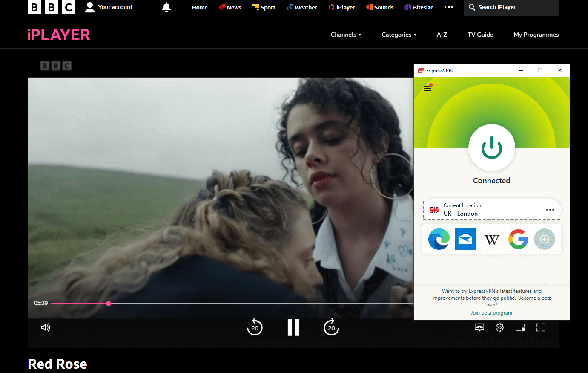Expand the Categories dropdown

(x=399, y=35)
